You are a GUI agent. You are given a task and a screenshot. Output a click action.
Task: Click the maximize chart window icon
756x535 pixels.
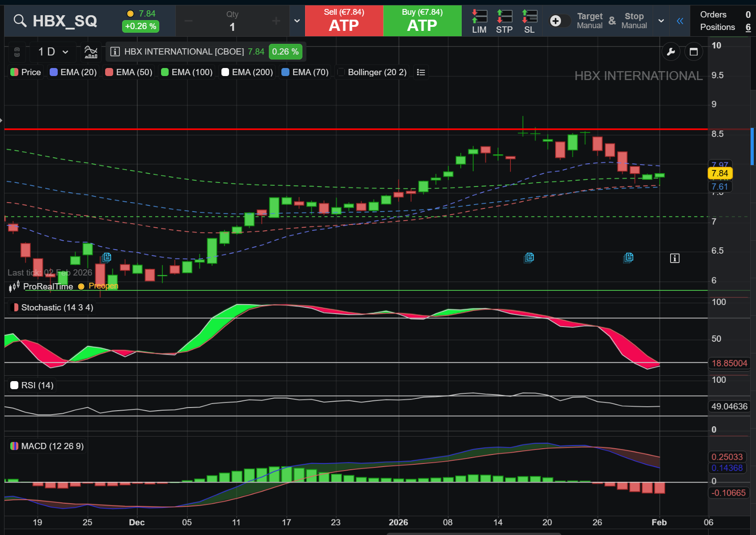click(x=693, y=52)
